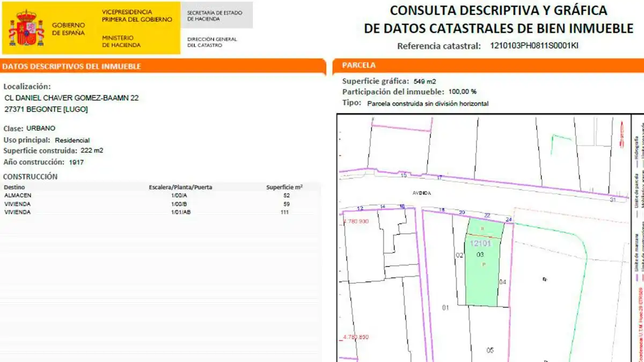The height and width of the screenshot is (362, 644).
Task: Click the 'Residencial' main use value
Action: 72,140
